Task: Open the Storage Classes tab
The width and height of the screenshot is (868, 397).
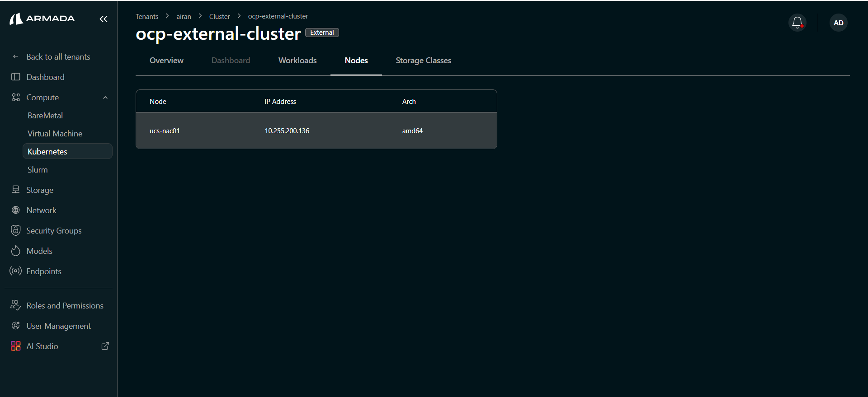Action: (x=424, y=61)
